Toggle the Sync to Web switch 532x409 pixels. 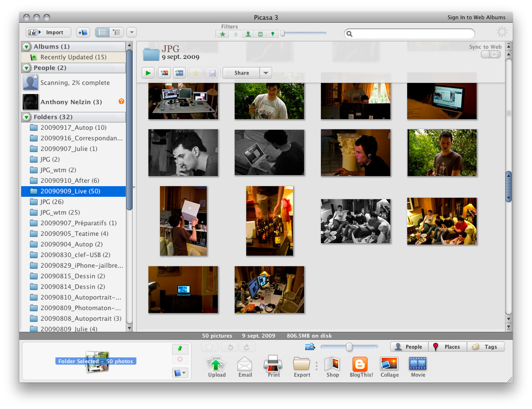[x=491, y=55]
